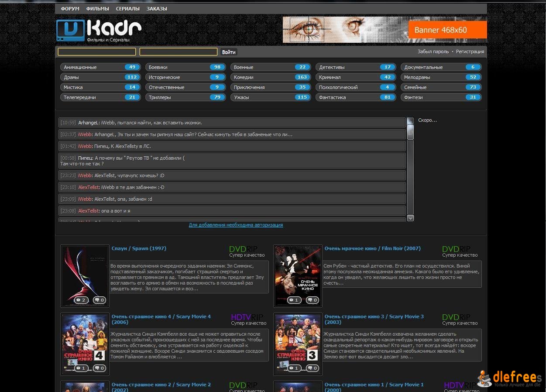Click the comments counter on Spawn poster
Image resolution: width=546 pixels, height=392 pixels.
click(x=99, y=300)
